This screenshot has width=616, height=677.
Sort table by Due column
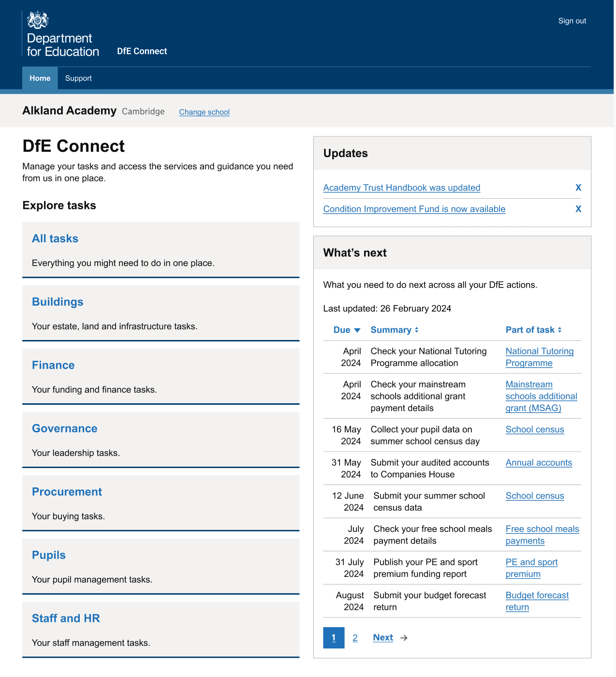tap(347, 330)
